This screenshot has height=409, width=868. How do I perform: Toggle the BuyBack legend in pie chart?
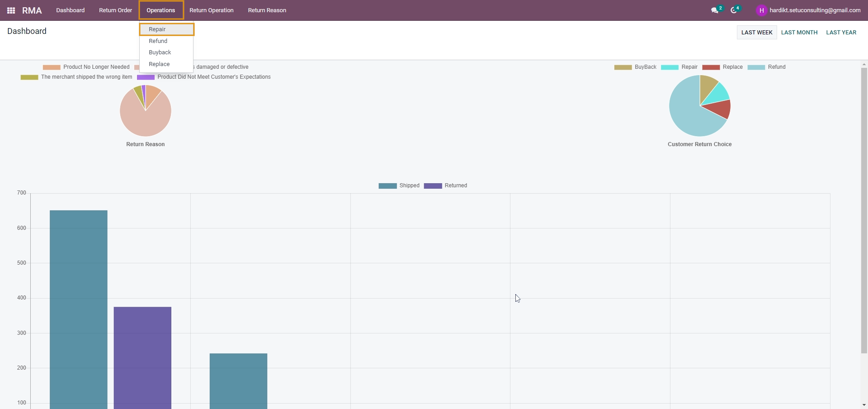point(635,67)
